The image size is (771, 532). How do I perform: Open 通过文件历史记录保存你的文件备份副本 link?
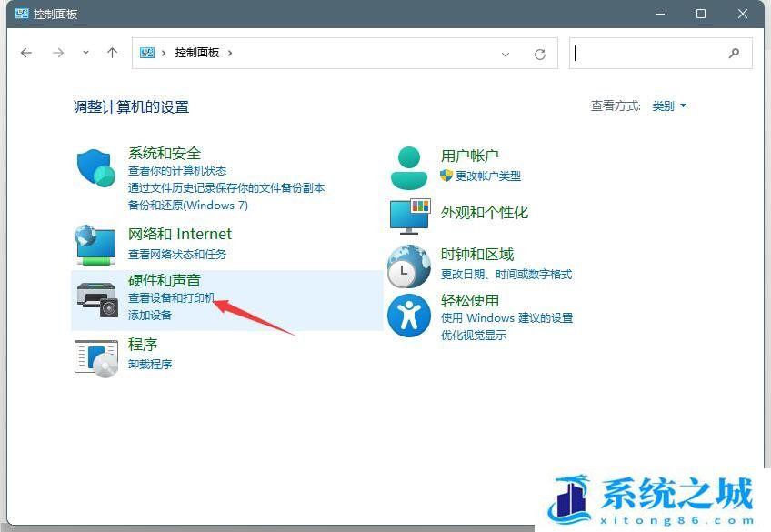[x=226, y=188]
